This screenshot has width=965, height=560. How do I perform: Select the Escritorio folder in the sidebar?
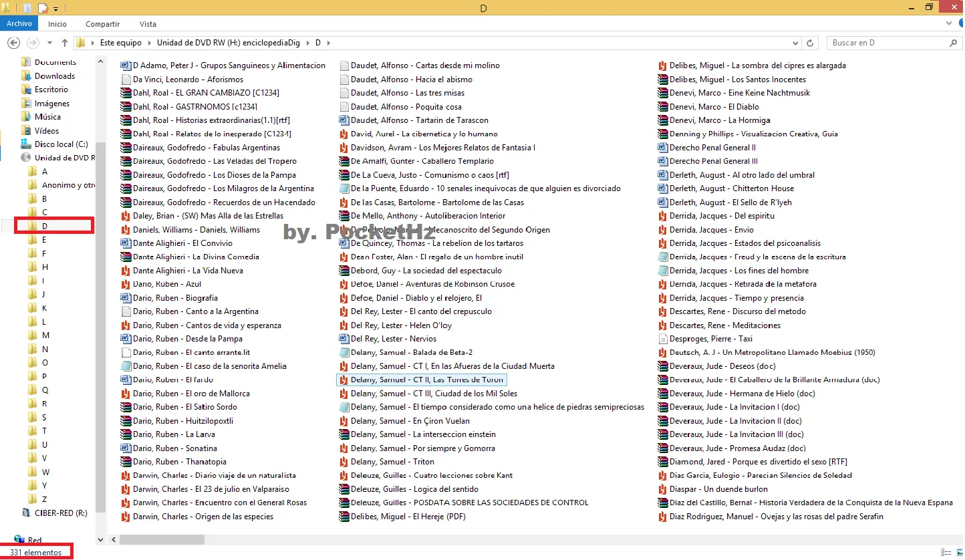pos(51,90)
